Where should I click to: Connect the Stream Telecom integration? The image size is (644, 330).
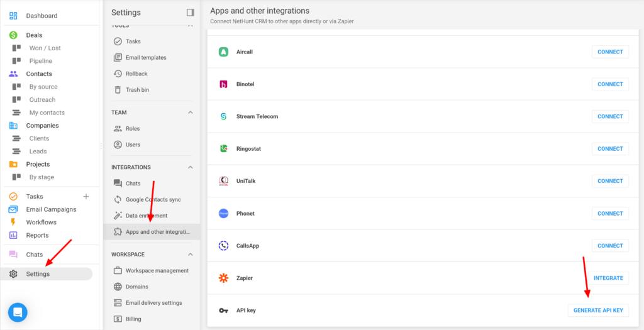click(610, 116)
